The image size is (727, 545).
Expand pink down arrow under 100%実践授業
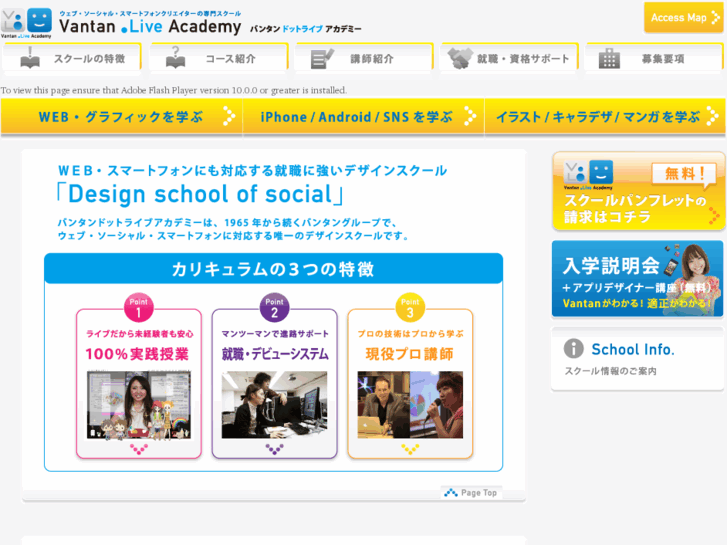[x=139, y=449]
